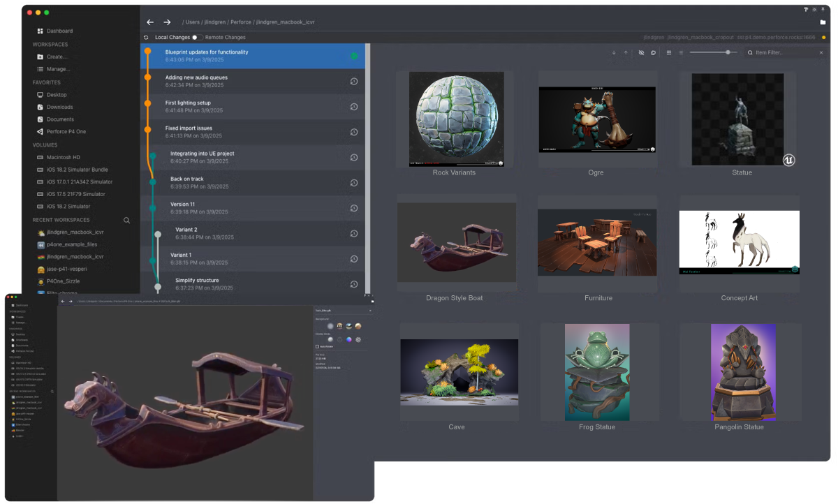Open the Dragon Style Boat thumbnail

(x=457, y=241)
